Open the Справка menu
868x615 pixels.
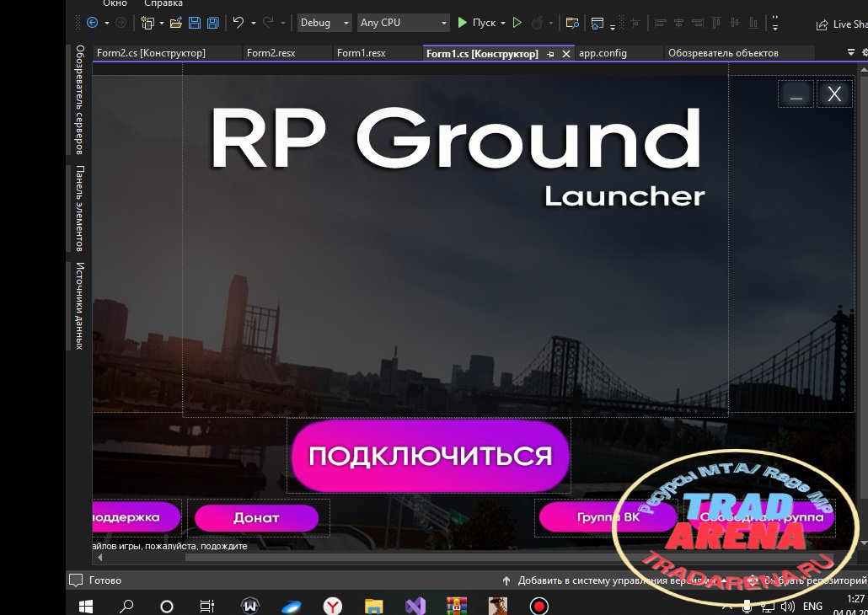(163, 3)
